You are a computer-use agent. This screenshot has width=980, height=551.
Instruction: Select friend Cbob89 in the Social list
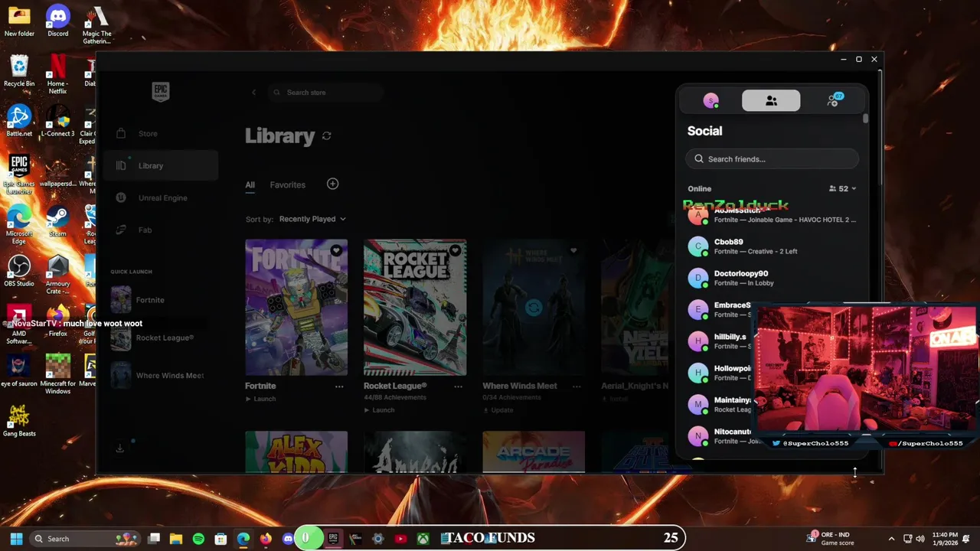coord(772,246)
